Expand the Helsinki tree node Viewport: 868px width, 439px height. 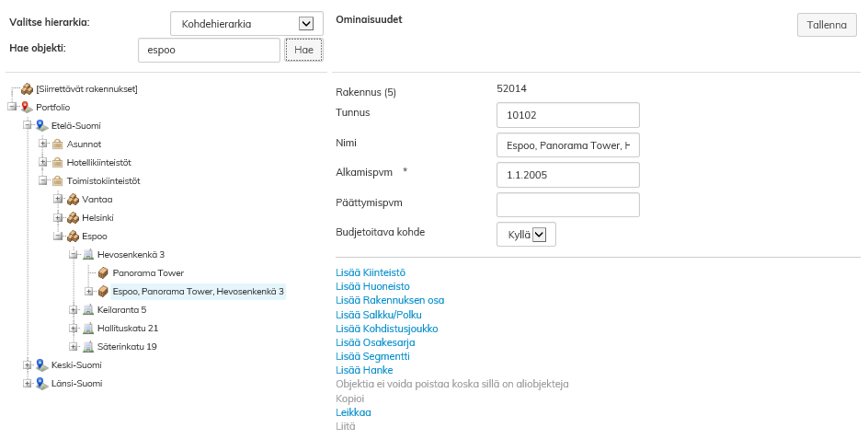point(58,218)
